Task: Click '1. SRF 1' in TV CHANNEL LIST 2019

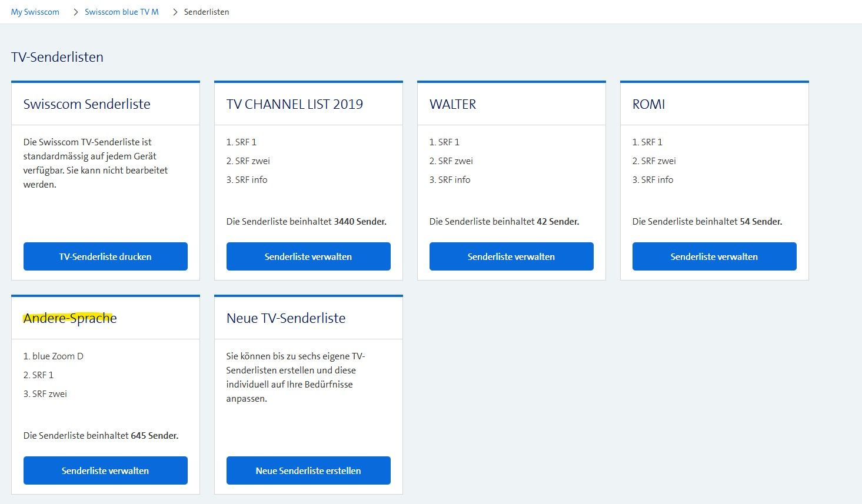Action: (x=241, y=142)
